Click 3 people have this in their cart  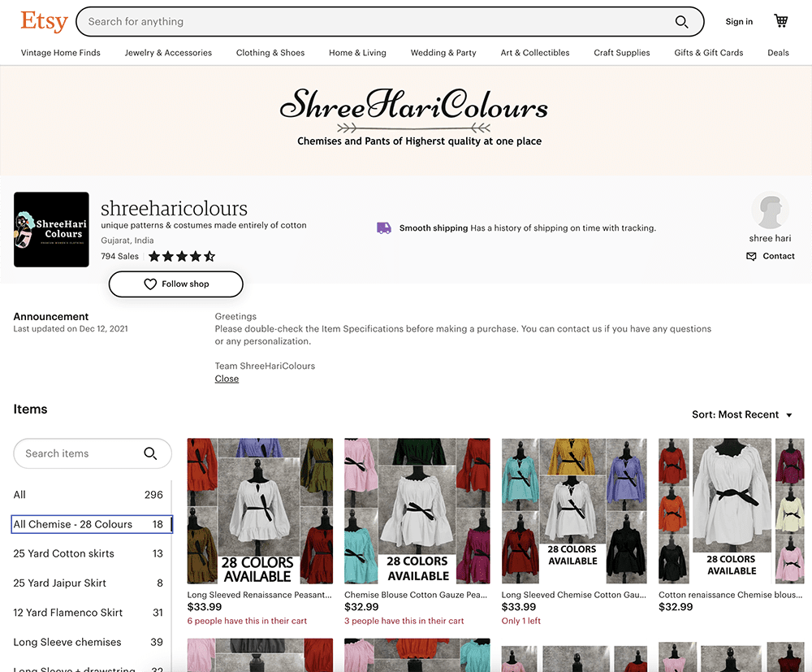click(404, 621)
